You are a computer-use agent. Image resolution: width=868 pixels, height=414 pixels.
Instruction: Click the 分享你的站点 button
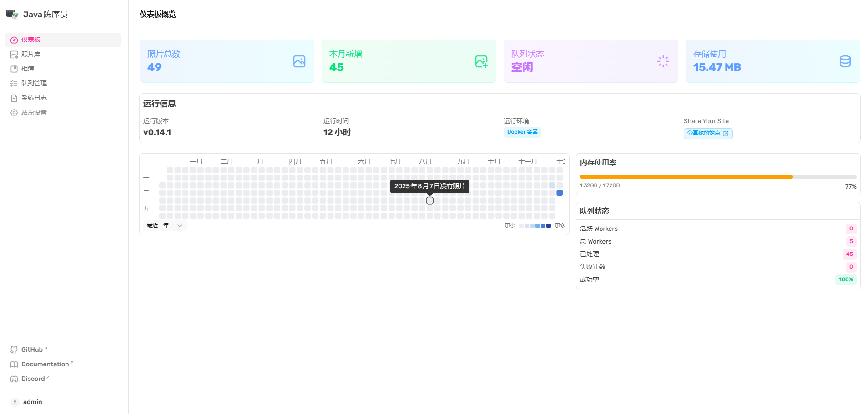708,133
